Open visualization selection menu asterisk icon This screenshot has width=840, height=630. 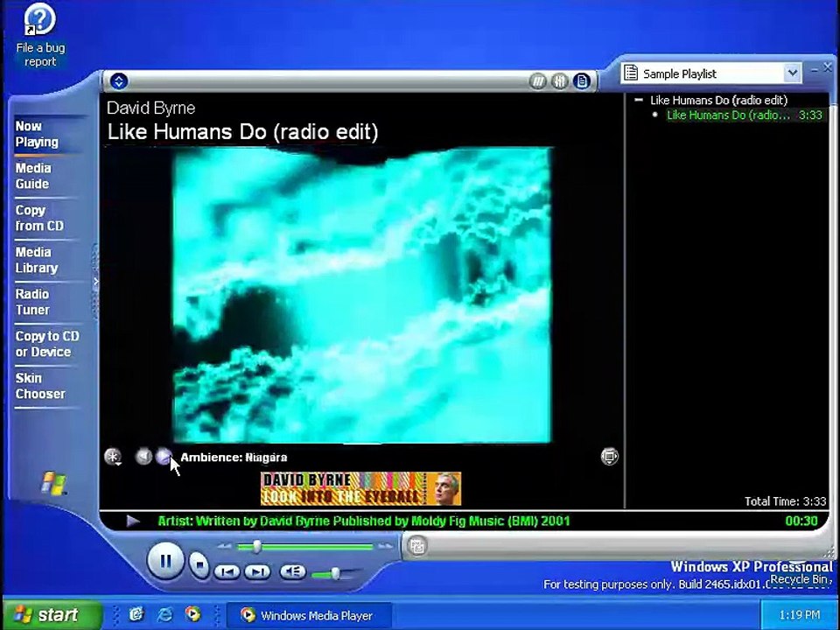click(113, 457)
